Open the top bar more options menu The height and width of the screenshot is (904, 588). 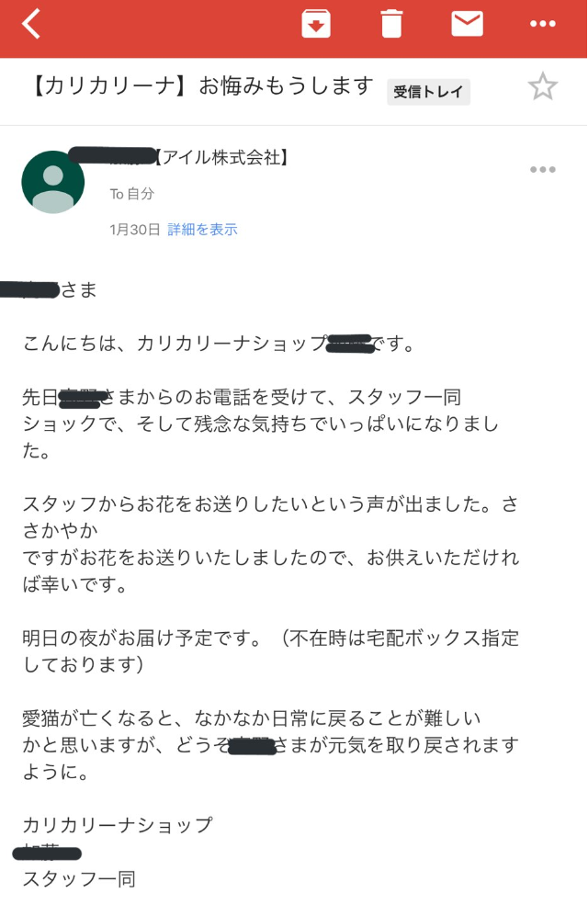pyautogui.click(x=543, y=24)
